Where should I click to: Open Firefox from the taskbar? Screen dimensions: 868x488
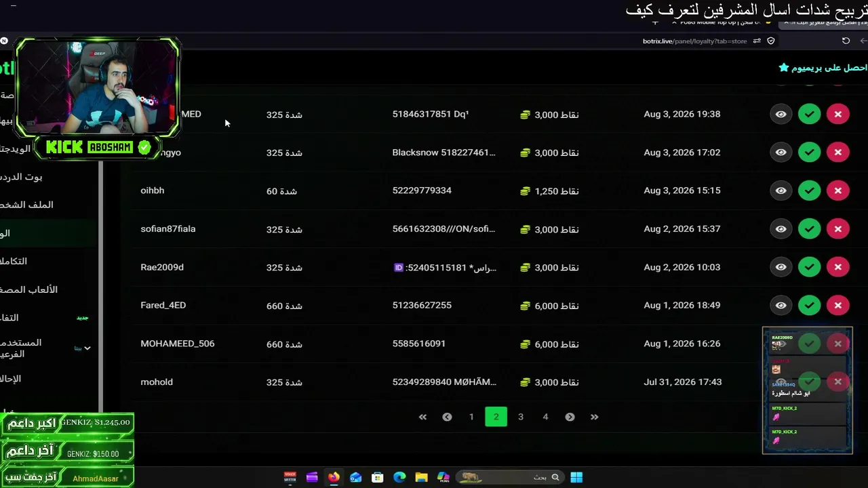(334, 477)
